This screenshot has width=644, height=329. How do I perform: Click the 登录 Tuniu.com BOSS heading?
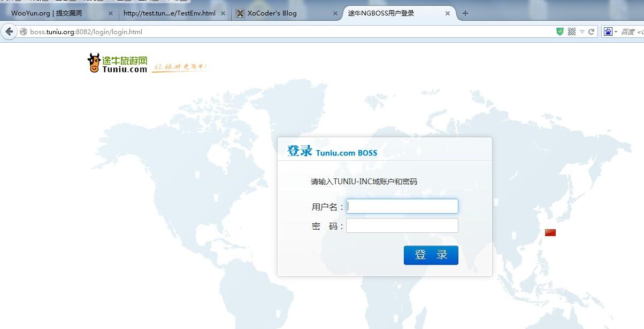(332, 151)
